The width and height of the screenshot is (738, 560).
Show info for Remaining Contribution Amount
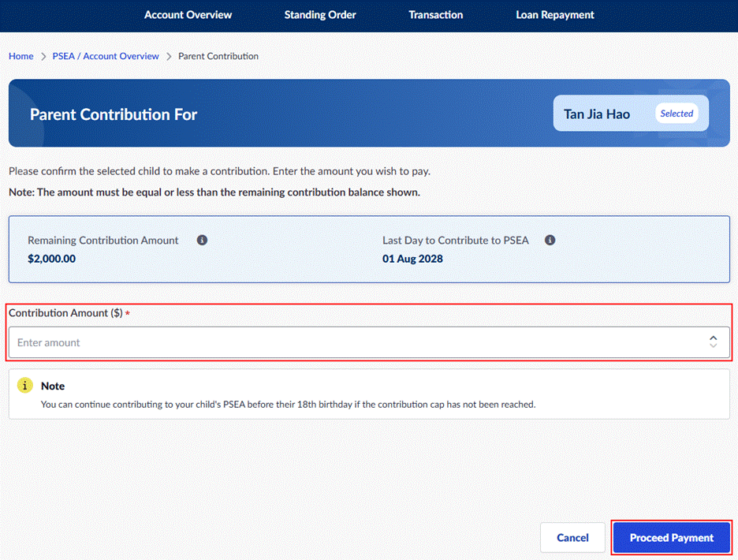(x=202, y=241)
